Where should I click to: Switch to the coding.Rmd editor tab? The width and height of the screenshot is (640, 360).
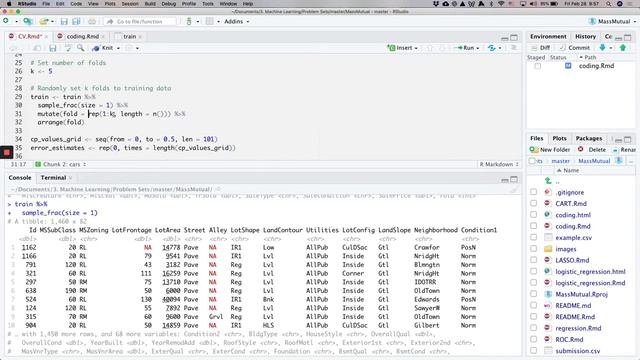pyautogui.click(x=82, y=36)
